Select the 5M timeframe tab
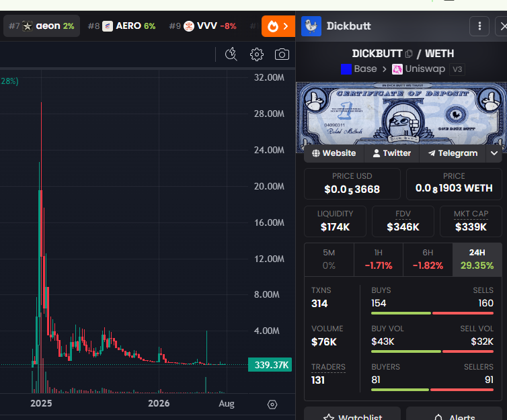This screenshot has height=420, width=507. pos(329,259)
